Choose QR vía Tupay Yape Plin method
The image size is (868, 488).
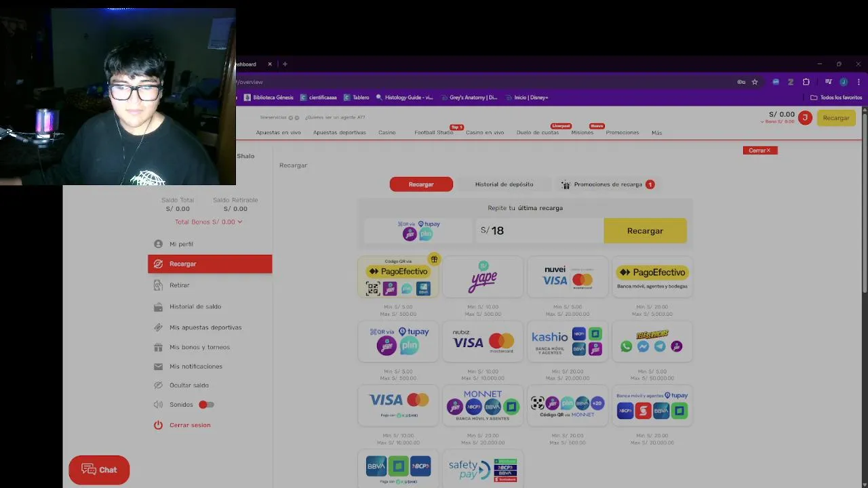(398, 342)
